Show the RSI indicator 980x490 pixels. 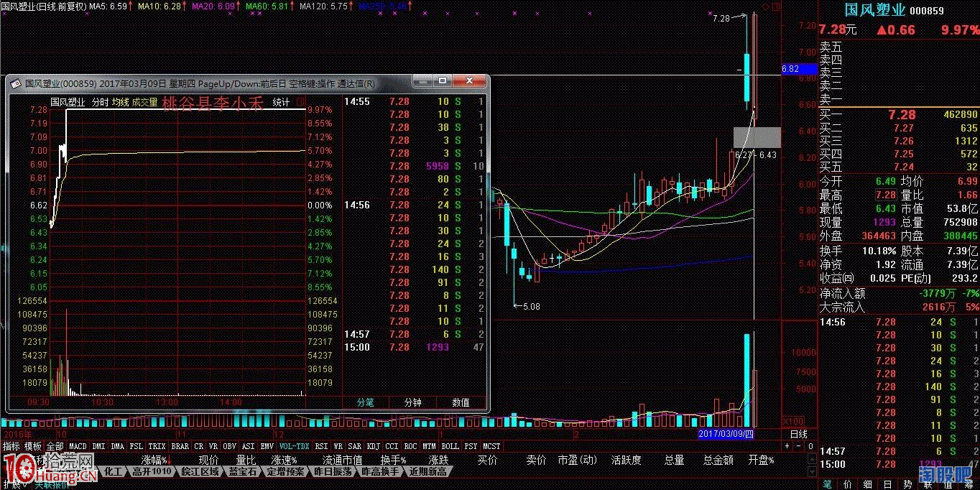321,446
